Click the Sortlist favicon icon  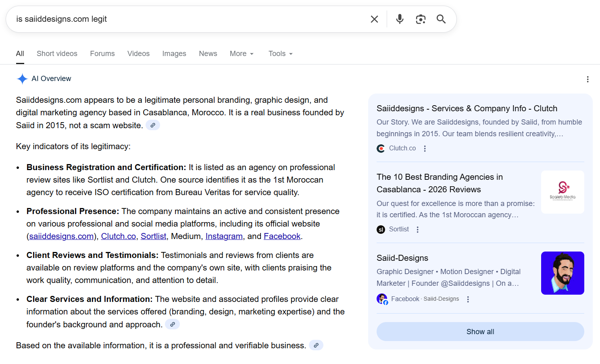pos(381,229)
